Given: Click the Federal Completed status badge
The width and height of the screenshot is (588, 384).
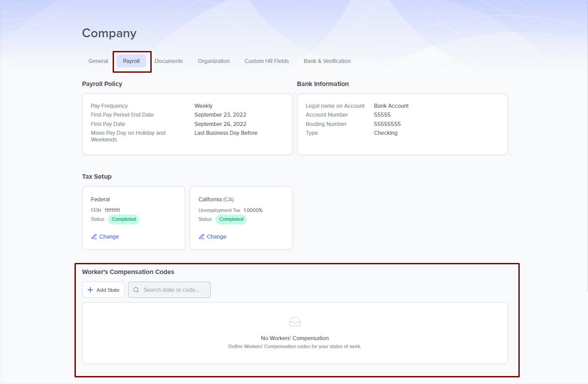Looking at the screenshot, I should tap(124, 219).
